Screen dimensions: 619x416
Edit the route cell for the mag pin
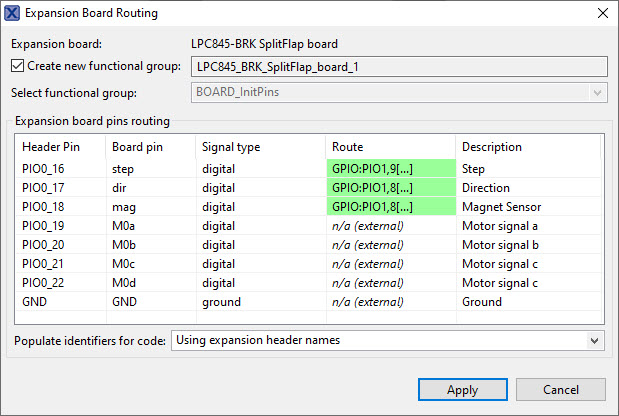(391, 207)
